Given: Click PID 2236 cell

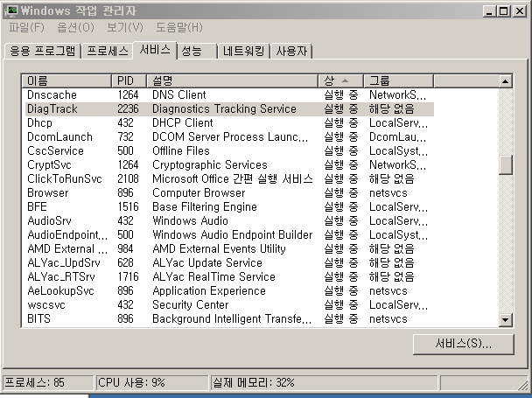Looking at the screenshot, I should tap(128, 108).
